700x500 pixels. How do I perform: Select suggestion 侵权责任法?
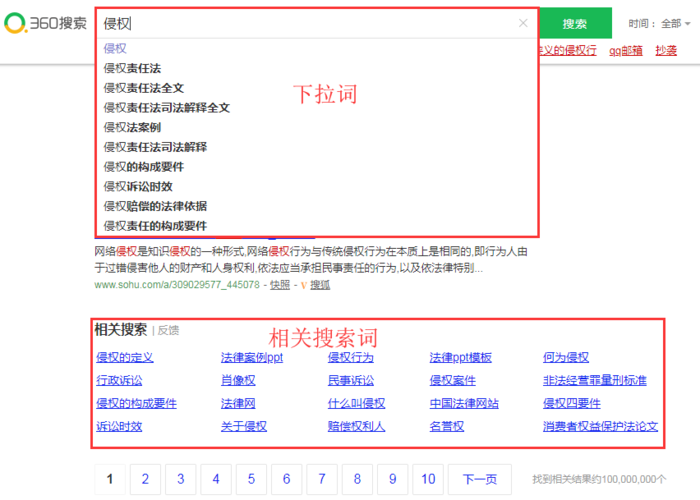click(x=132, y=68)
